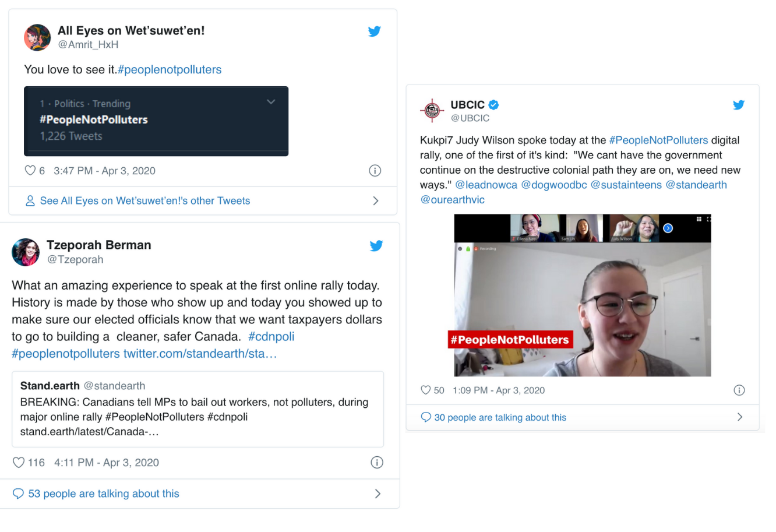The image size is (776, 532).
Task: Click the @UBCIC handle
Action: pyautogui.click(x=470, y=118)
